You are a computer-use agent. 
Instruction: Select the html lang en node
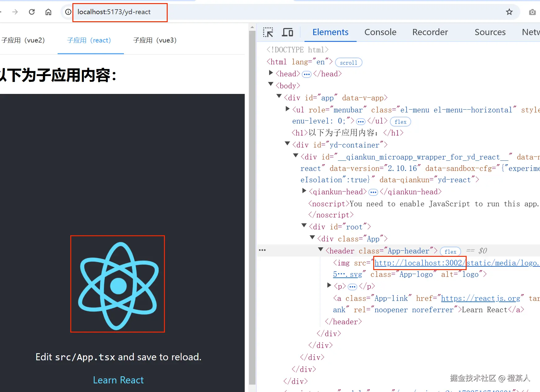point(300,62)
